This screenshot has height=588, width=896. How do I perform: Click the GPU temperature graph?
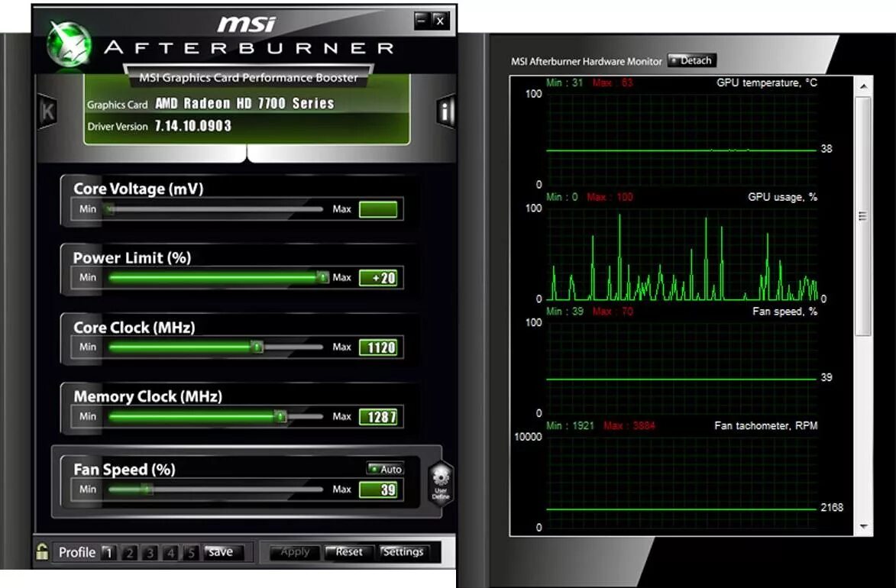(x=681, y=140)
